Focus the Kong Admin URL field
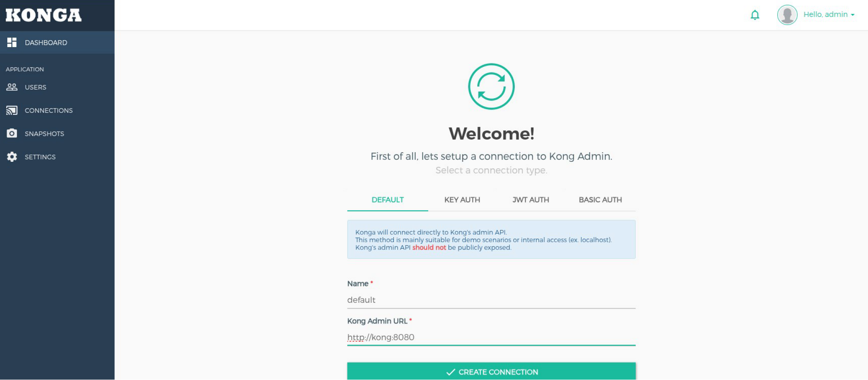The image size is (868, 380). (x=491, y=338)
